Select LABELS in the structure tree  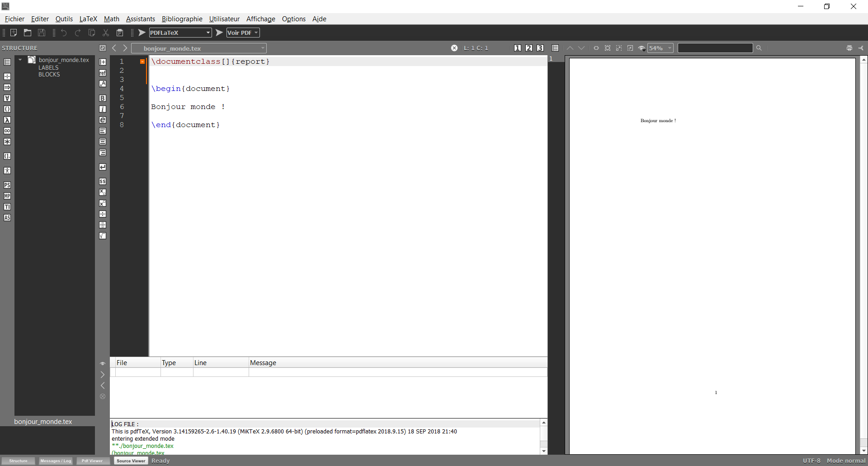[48, 67]
